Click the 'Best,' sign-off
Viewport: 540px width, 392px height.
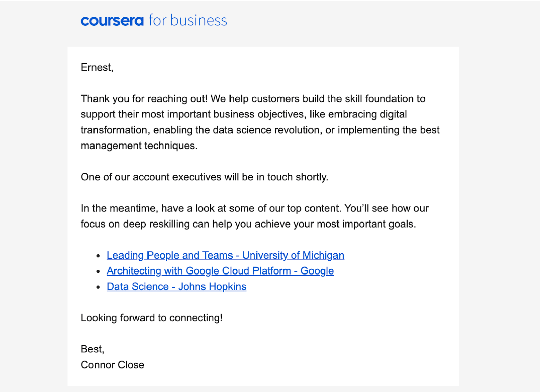(92, 349)
